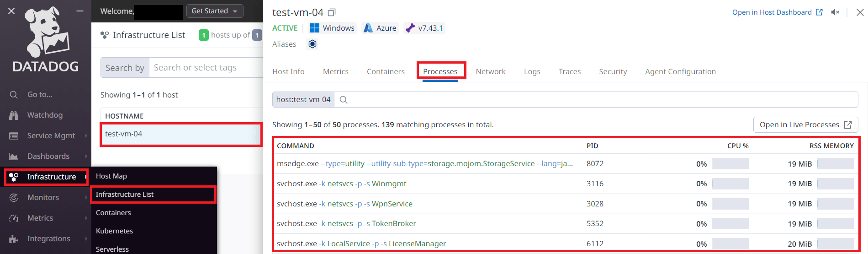Click external link icon beside Open in Live Processes

[x=848, y=125]
